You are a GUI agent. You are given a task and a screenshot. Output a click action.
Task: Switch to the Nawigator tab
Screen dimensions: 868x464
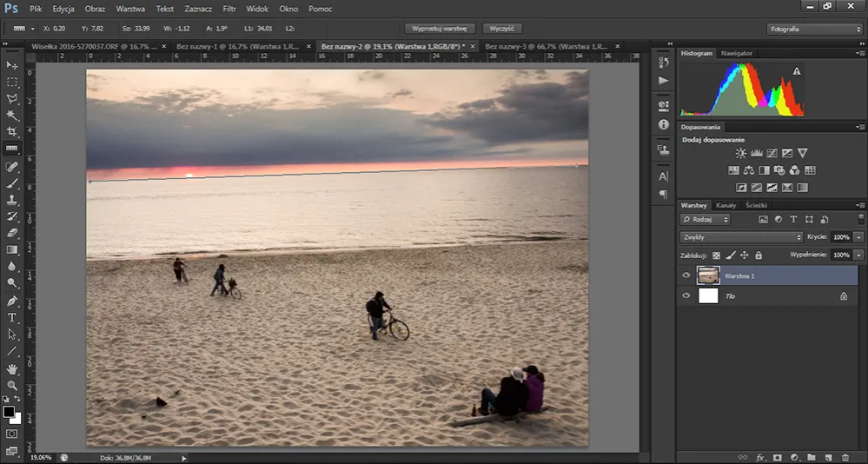(736, 53)
